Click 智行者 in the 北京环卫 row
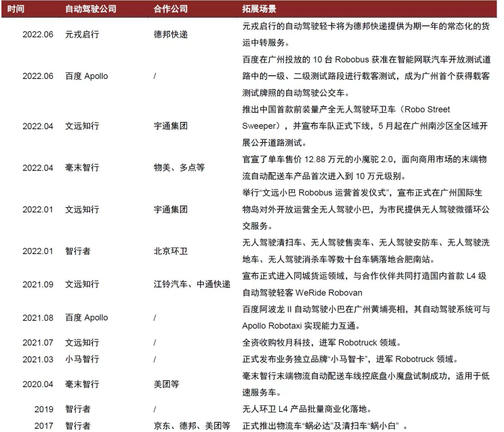 point(78,251)
